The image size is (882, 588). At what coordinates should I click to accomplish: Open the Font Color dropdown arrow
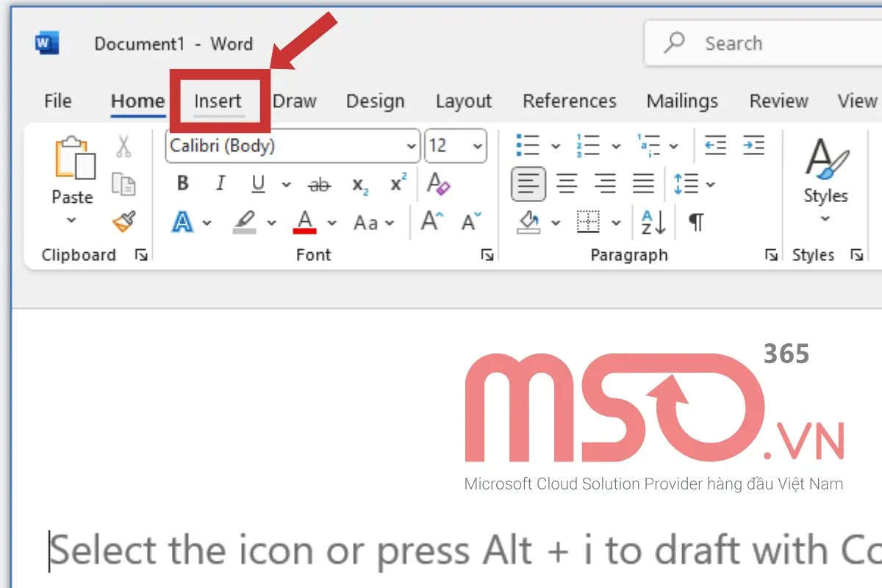coord(332,223)
